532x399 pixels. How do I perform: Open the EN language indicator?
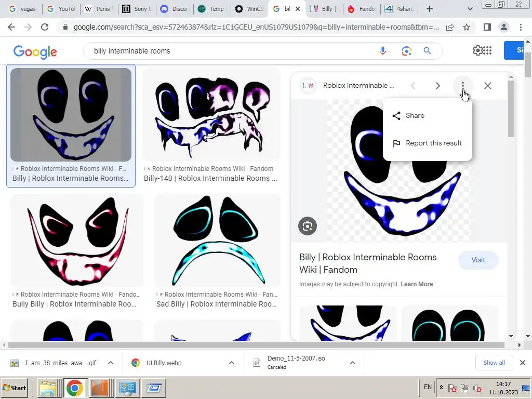428,387
